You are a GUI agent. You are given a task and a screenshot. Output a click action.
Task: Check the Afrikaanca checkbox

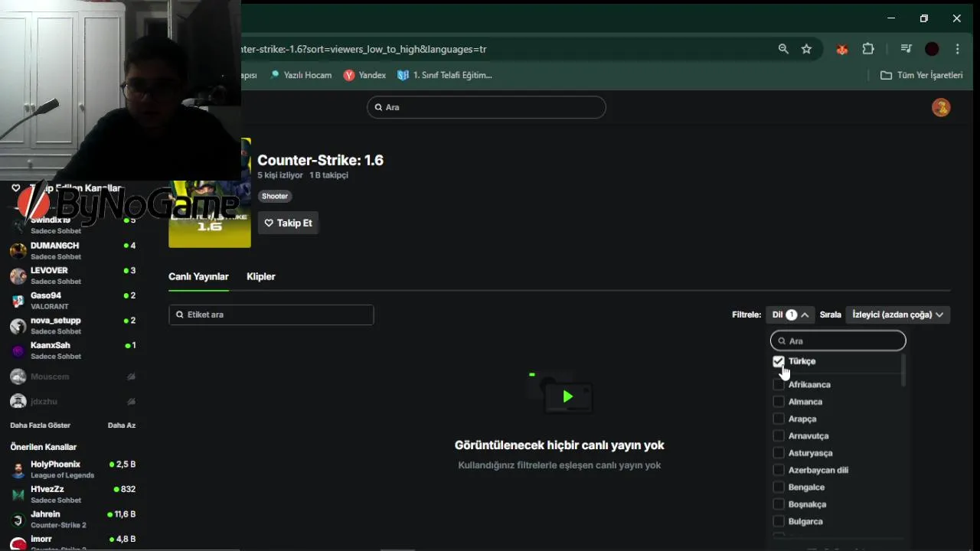779,384
